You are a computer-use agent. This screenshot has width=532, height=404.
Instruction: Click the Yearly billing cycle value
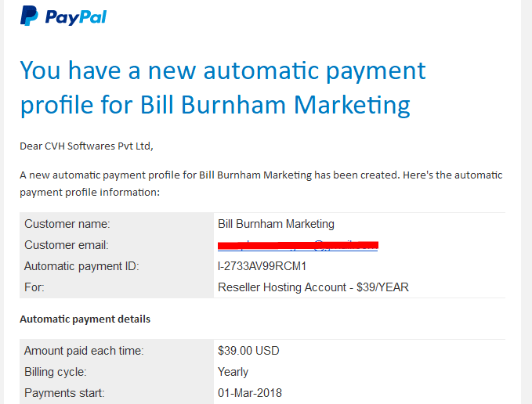(x=233, y=372)
